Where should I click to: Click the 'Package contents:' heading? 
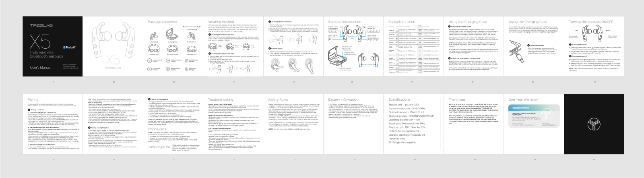point(162,22)
